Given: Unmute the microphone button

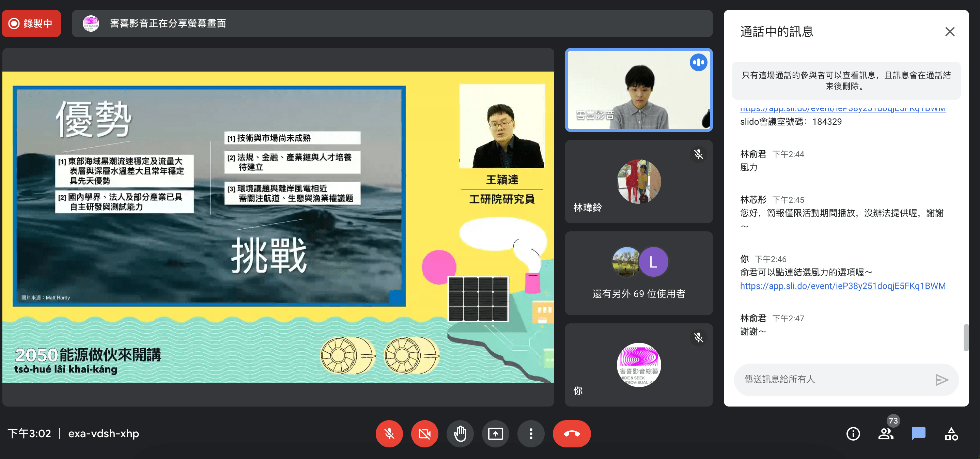Looking at the screenshot, I should pyautogui.click(x=389, y=433).
